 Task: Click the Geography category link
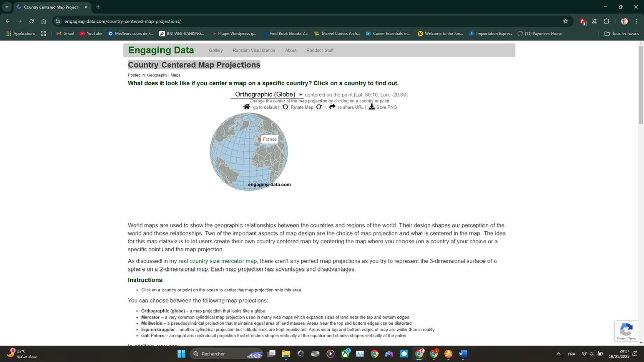tap(156, 75)
